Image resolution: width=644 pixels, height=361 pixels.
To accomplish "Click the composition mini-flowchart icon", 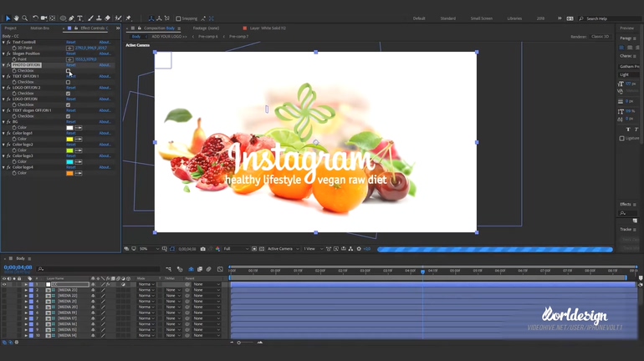I will (169, 269).
